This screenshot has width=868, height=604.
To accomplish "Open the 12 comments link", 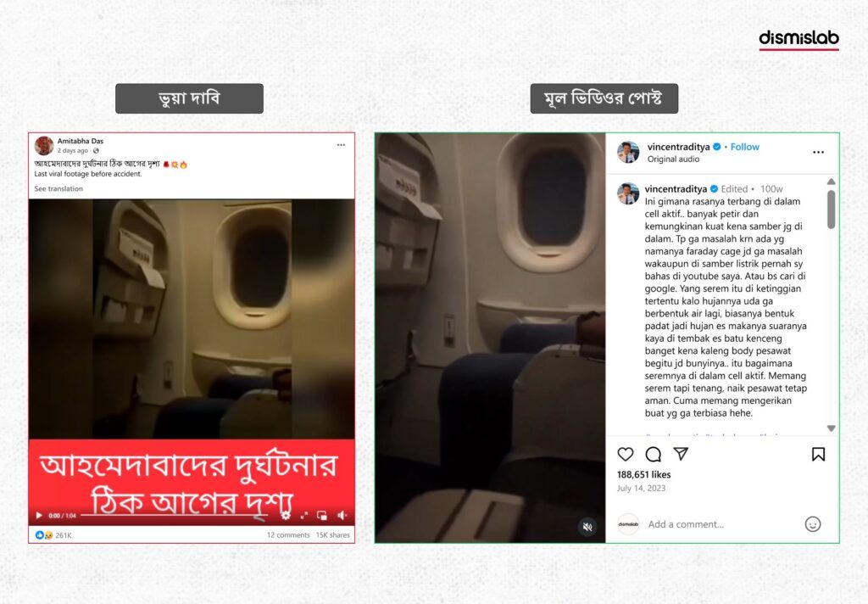I will point(288,534).
